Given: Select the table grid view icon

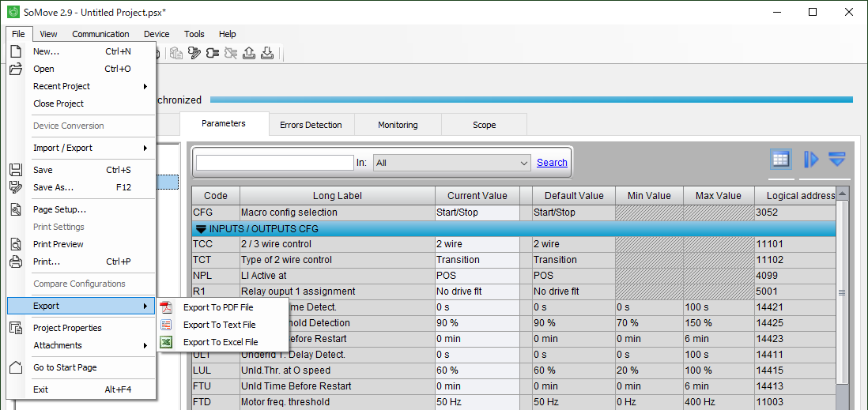Looking at the screenshot, I should tap(780, 160).
